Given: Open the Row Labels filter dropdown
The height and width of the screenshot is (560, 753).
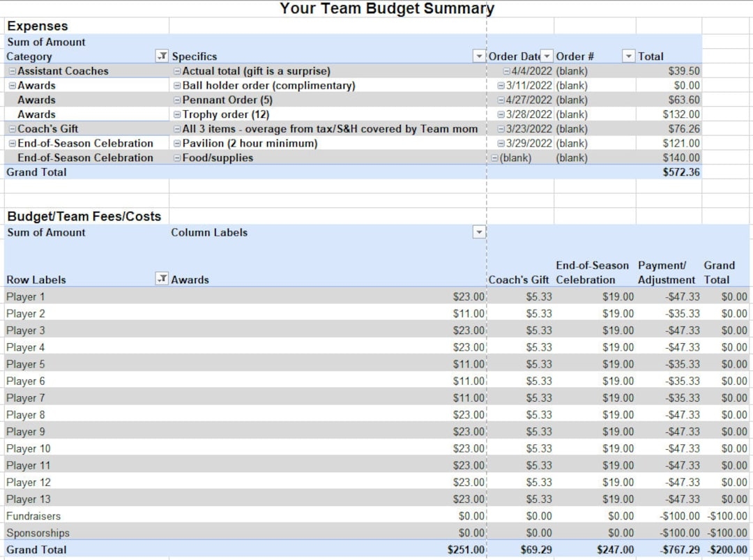Looking at the screenshot, I should pos(161,280).
